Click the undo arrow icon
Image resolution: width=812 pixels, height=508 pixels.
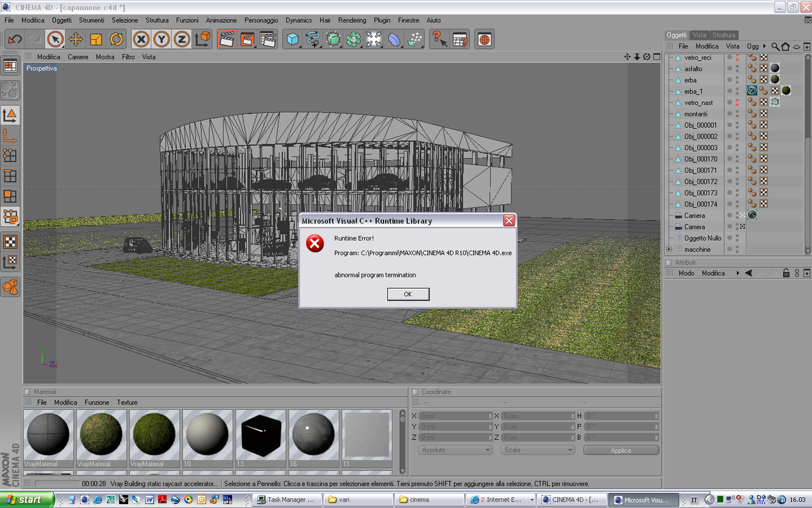(15, 40)
